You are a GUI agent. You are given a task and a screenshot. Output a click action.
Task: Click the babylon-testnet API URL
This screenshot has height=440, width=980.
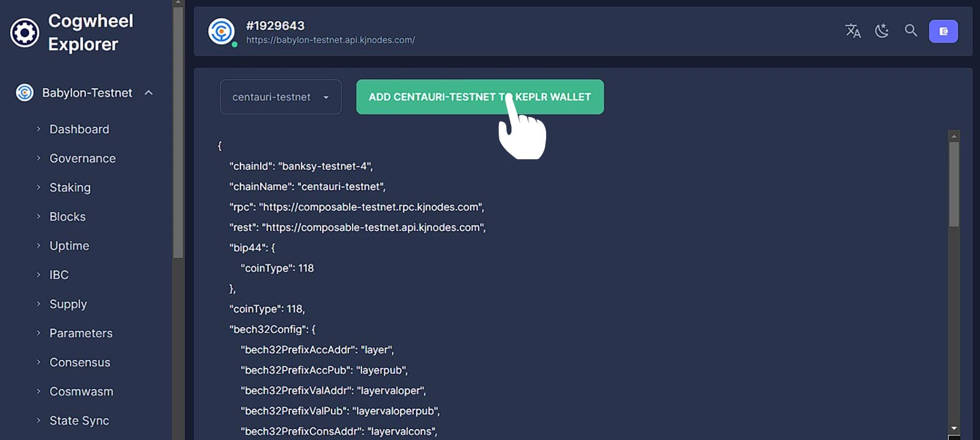(x=330, y=40)
